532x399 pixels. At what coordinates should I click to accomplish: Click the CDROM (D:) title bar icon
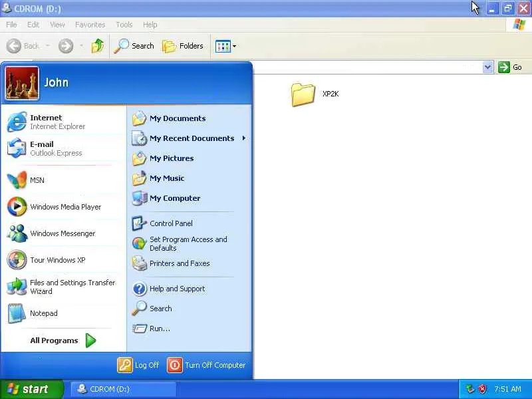(x=7, y=8)
